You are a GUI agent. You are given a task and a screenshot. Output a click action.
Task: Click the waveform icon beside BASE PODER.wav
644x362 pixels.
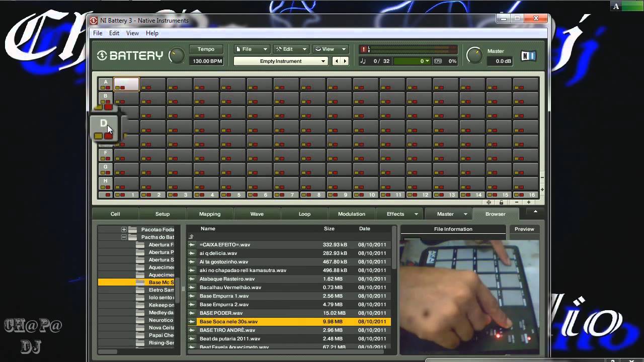[192, 313]
